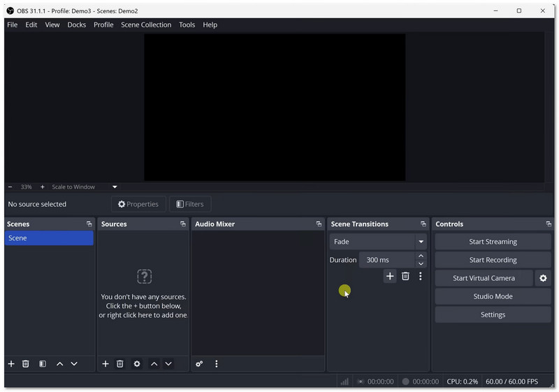The image size is (559, 392).
Task: Zoom in preview with plus icon
Action: [43, 187]
